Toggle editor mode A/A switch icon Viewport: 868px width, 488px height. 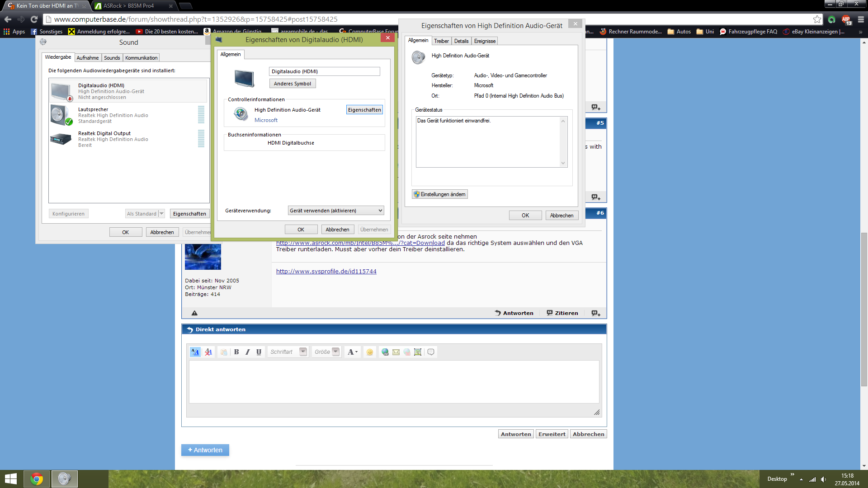[195, 352]
